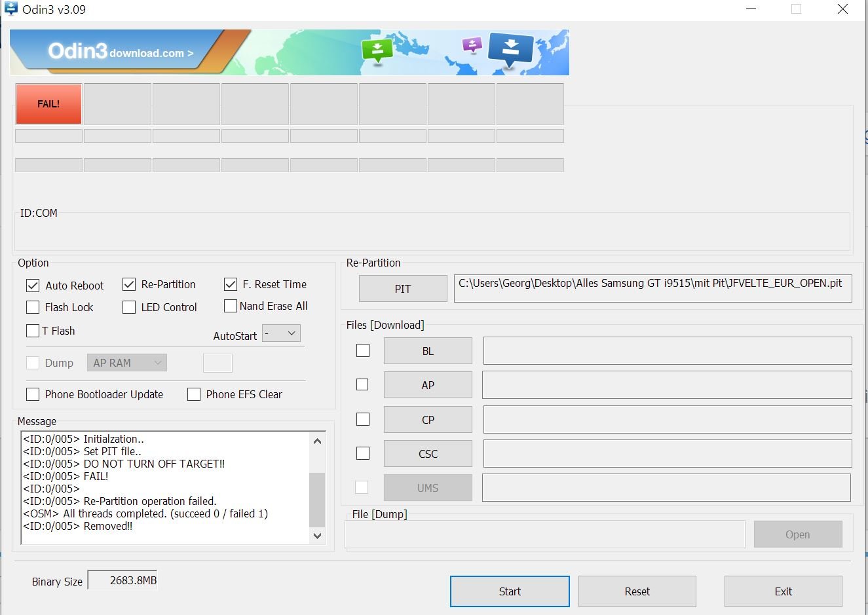Tick the checkbox next to CP

coord(363,419)
